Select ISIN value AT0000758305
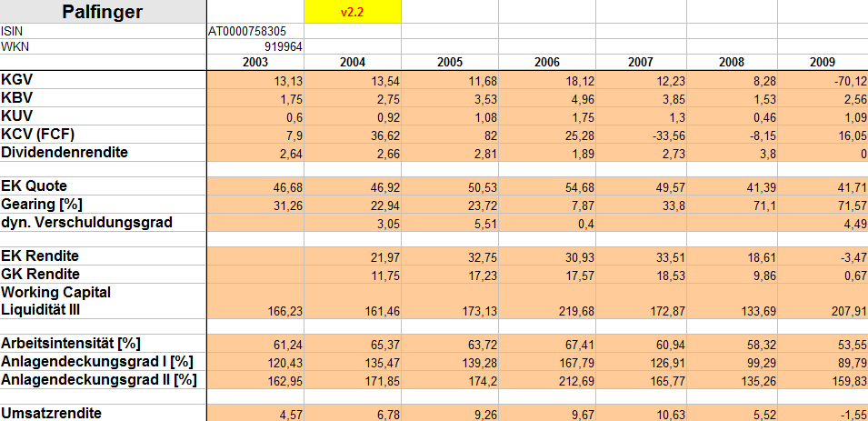The width and height of the screenshot is (868, 421). tap(255, 31)
